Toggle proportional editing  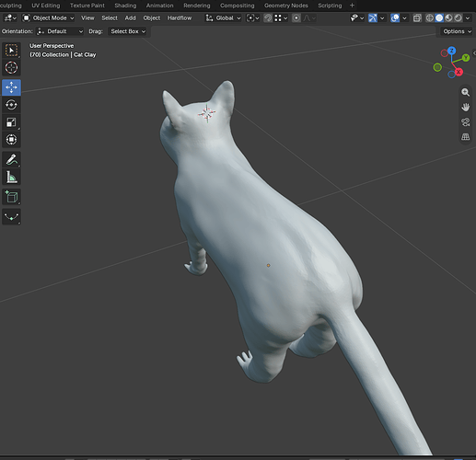[x=296, y=18]
